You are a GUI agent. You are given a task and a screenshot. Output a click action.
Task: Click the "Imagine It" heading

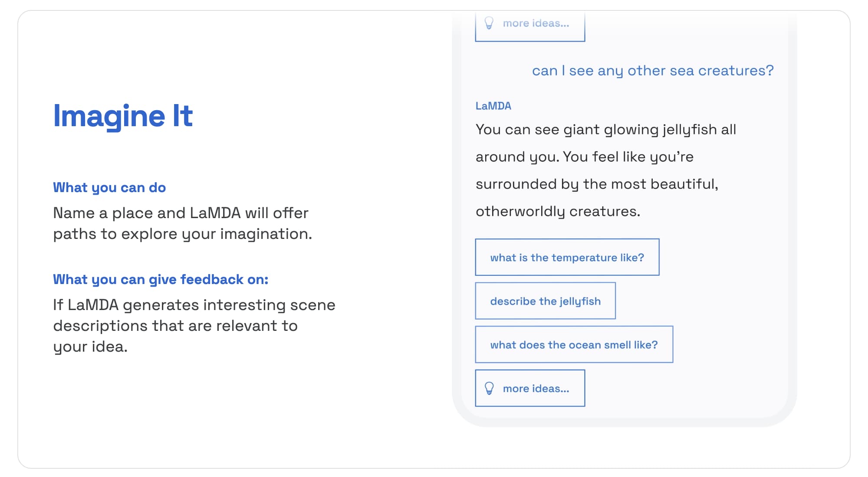click(x=123, y=116)
